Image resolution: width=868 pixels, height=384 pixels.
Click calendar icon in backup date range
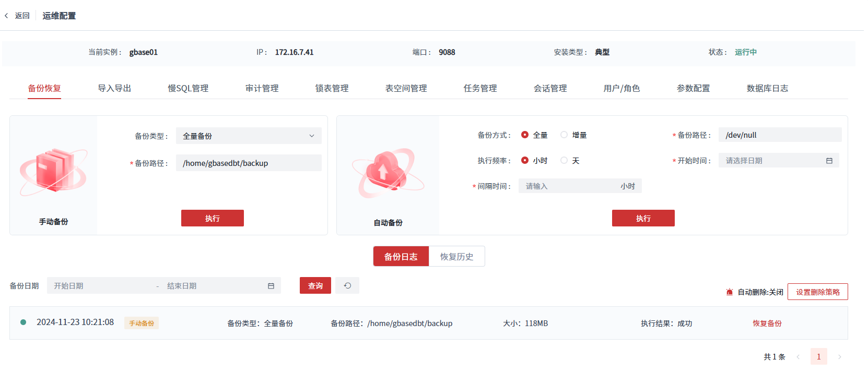click(x=271, y=286)
